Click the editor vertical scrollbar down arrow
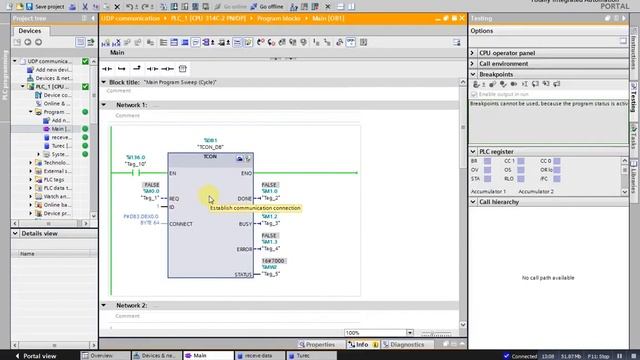The width and height of the screenshot is (640, 360). click(463, 325)
